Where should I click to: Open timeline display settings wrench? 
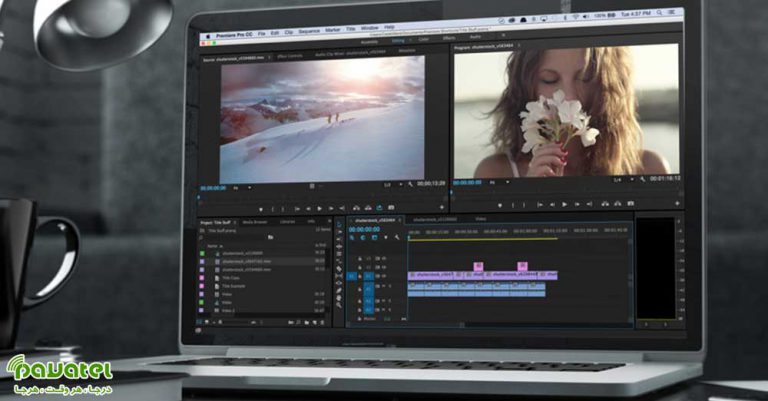click(397, 237)
